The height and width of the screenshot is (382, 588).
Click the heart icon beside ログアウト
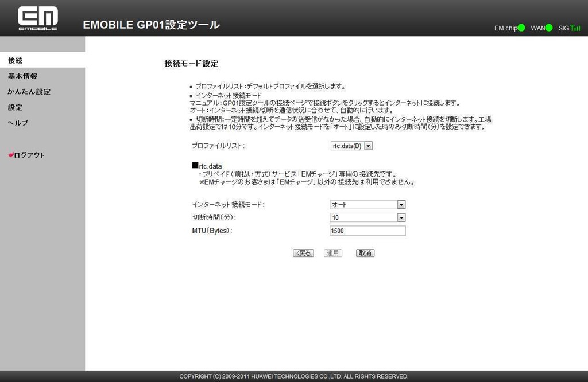click(11, 155)
